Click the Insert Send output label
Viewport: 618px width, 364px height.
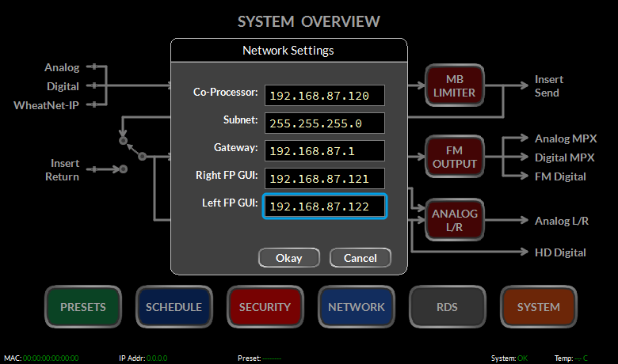pyautogui.click(x=548, y=85)
